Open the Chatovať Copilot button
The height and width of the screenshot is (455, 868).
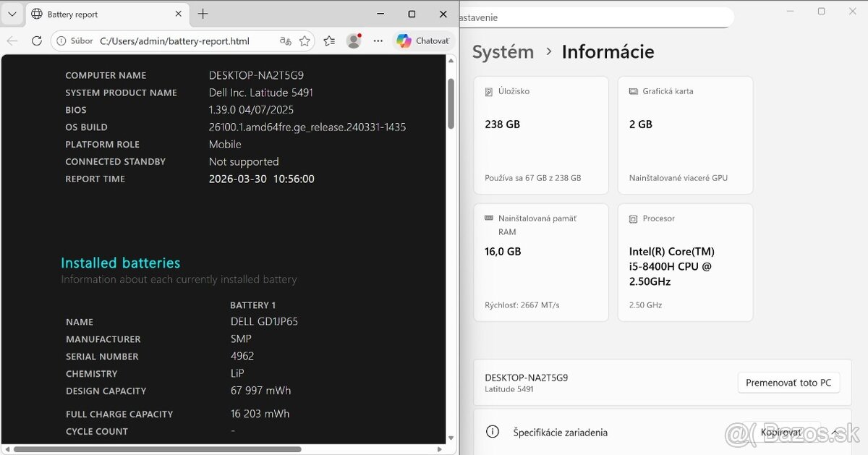pyautogui.click(x=423, y=41)
